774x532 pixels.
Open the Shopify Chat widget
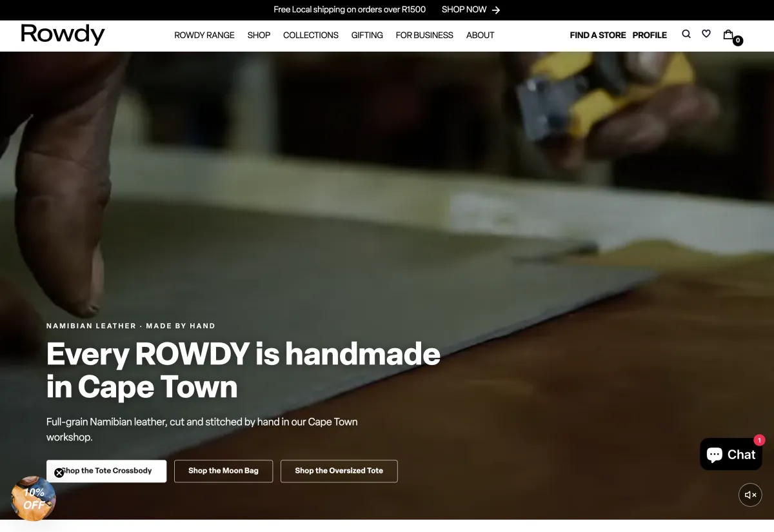click(731, 454)
